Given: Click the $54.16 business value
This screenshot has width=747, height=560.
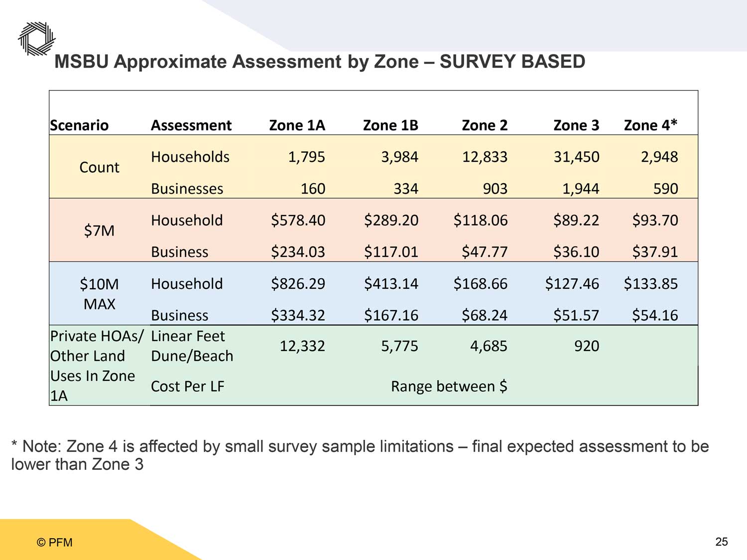Looking at the screenshot, I should [655, 315].
